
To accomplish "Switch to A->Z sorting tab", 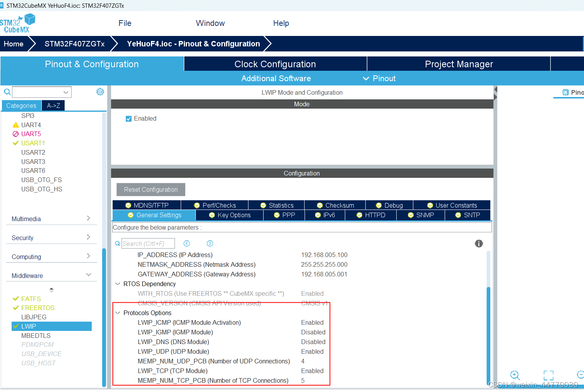I will [53, 106].
